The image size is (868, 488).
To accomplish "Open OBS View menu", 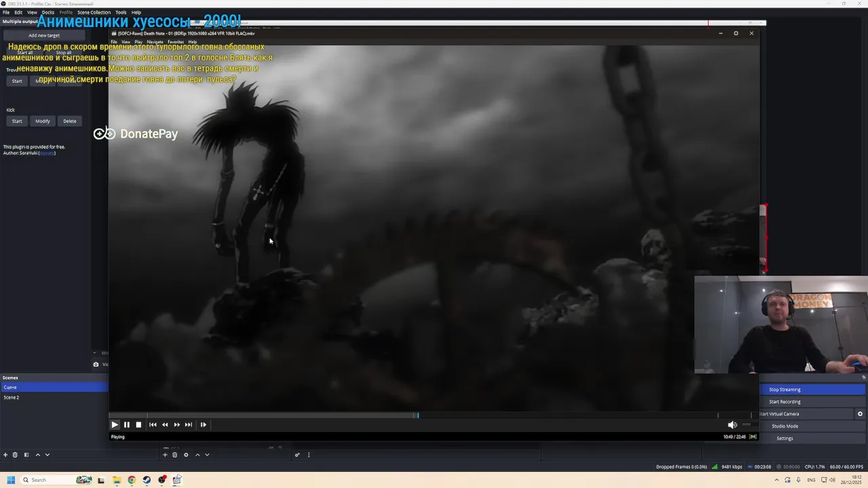I will pyautogui.click(x=32, y=12).
